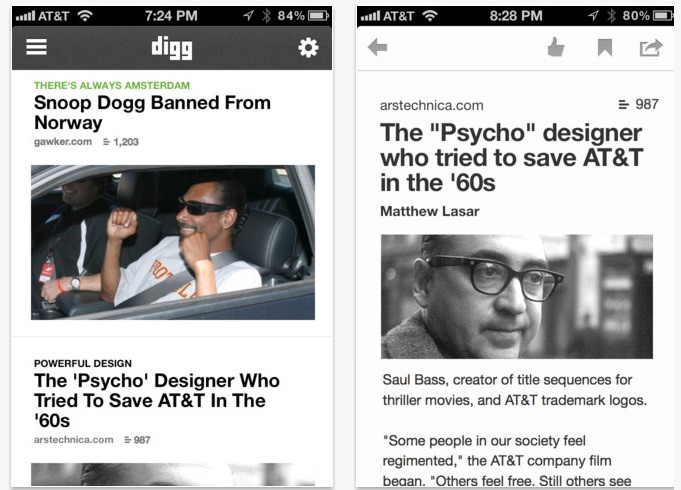Digg the article with thumbs-up icon
Screen dimensions: 681x490
tap(556, 47)
